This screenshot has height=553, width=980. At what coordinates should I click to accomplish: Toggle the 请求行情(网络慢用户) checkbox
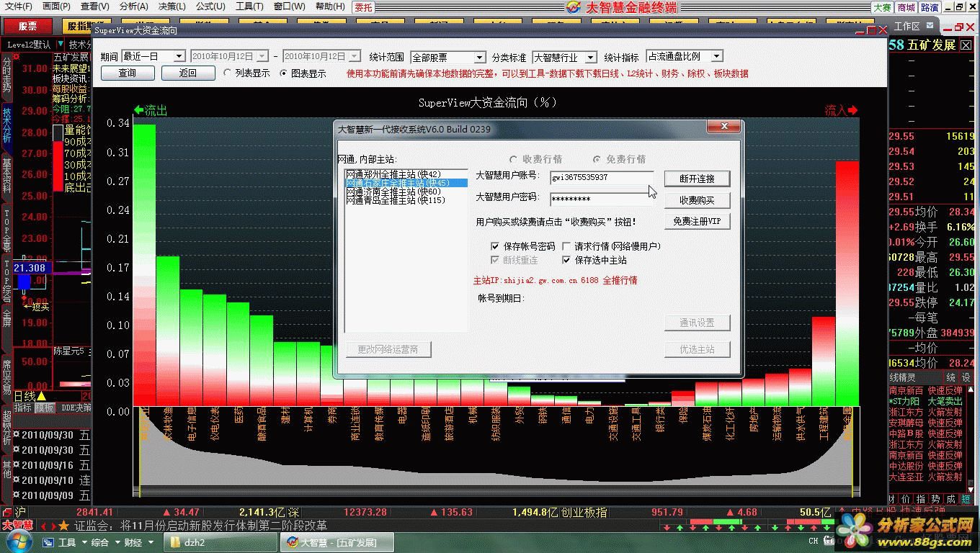click(x=566, y=246)
